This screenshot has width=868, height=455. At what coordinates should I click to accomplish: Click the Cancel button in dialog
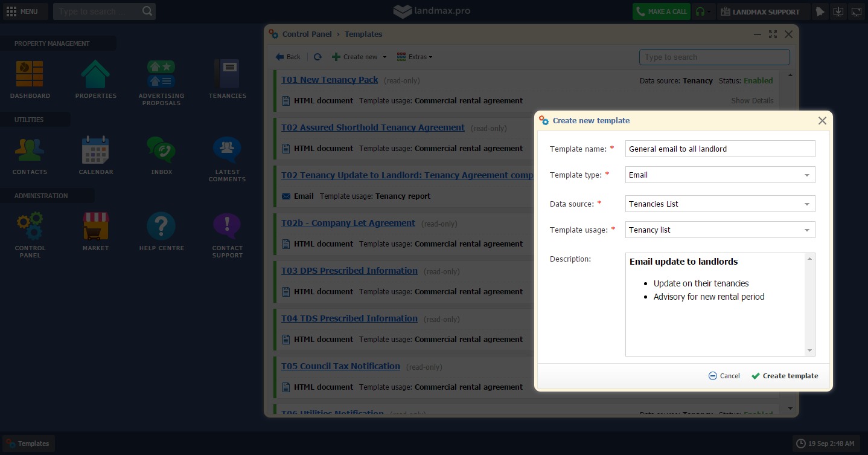pyautogui.click(x=724, y=376)
